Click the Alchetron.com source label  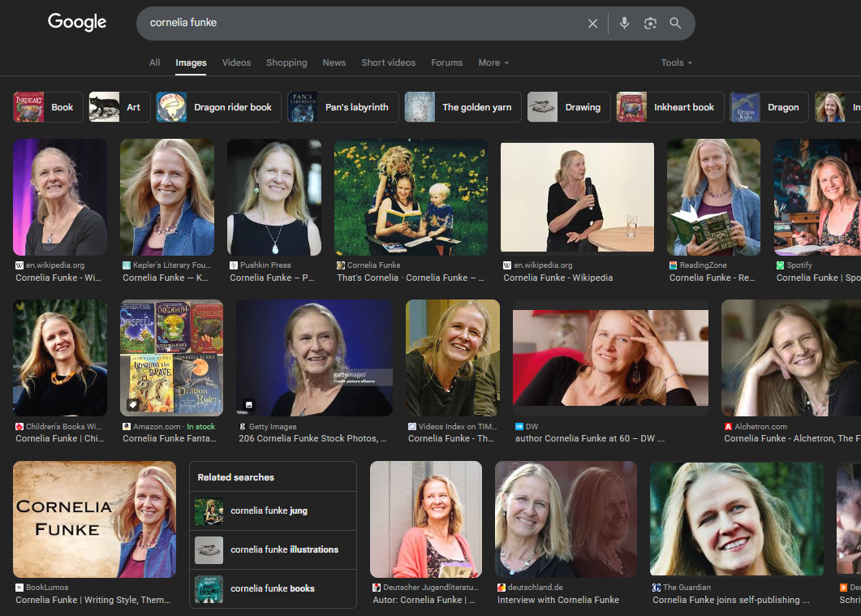pos(760,427)
